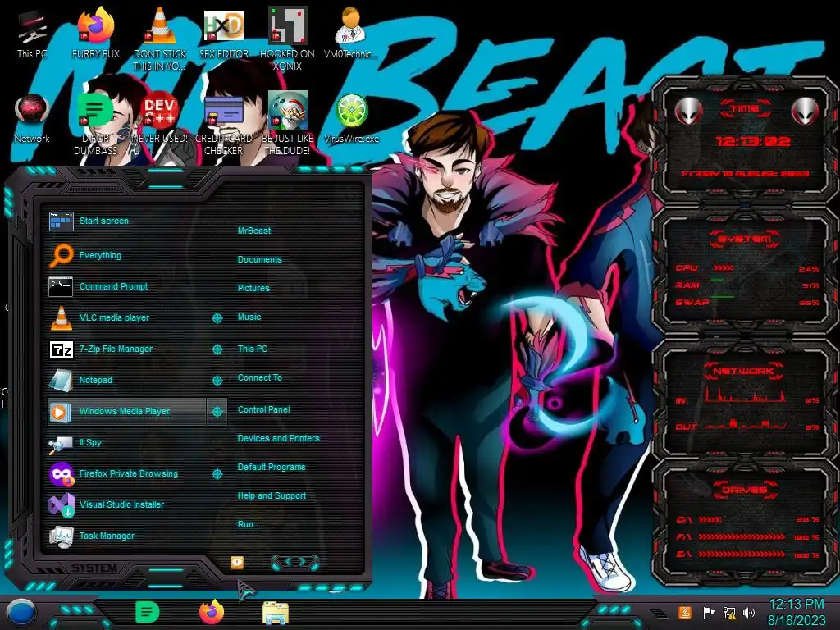Expand VLC media player jump list arrow
840x630 pixels.
coord(217,318)
